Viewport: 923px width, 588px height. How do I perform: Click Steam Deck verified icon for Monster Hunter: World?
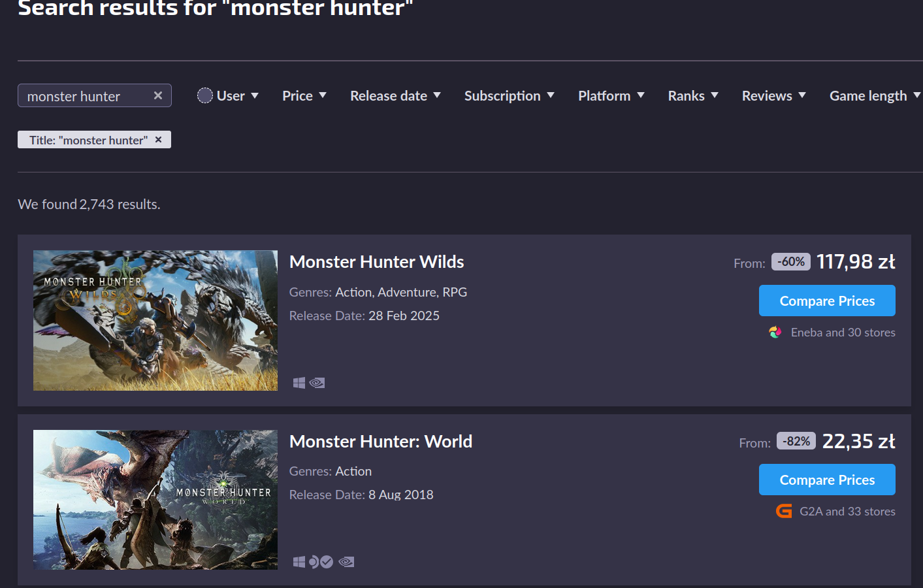point(321,562)
